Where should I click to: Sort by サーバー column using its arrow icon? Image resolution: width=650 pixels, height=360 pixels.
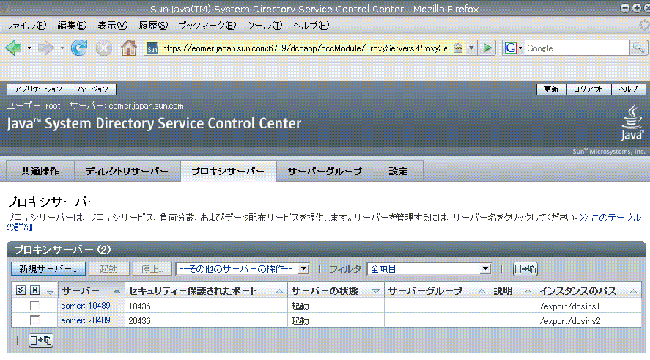tap(116, 292)
